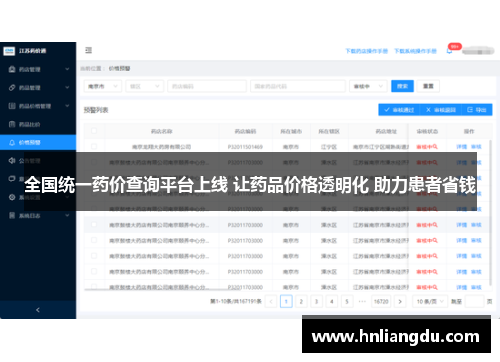Screen dimensions: 500x362
Task: Open the 下载药店操作手册 link
Action: (367, 51)
